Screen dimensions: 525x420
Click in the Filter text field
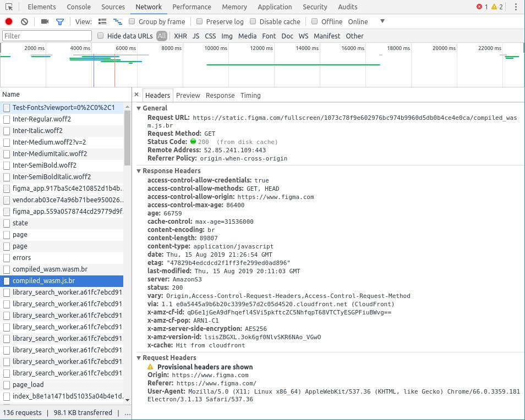tap(47, 36)
